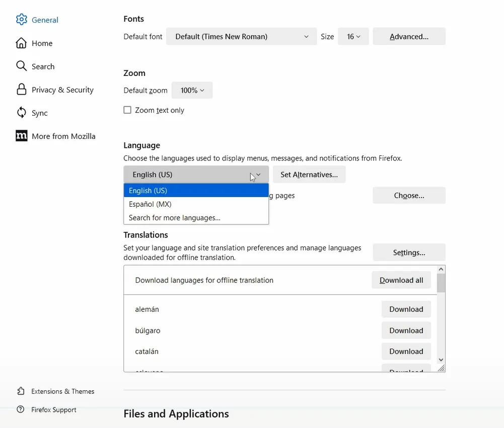The height and width of the screenshot is (428, 504).
Task: Click the General gear icon
Action: (22, 20)
